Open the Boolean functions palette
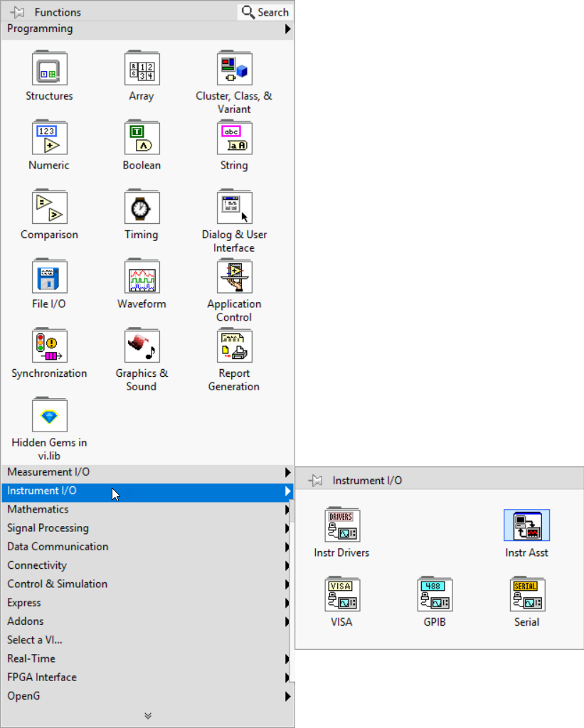Image resolution: width=584 pixels, height=728 pixels. [142, 138]
